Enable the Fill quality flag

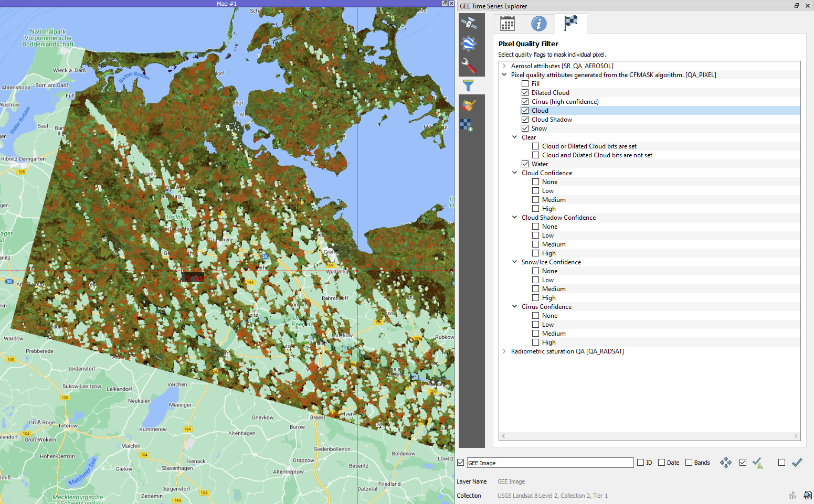tap(525, 84)
